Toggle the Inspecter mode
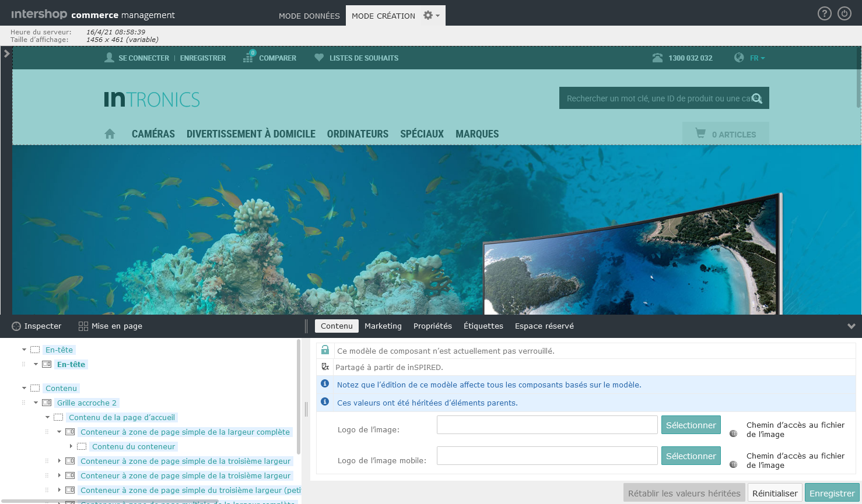862x504 pixels. click(x=37, y=326)
